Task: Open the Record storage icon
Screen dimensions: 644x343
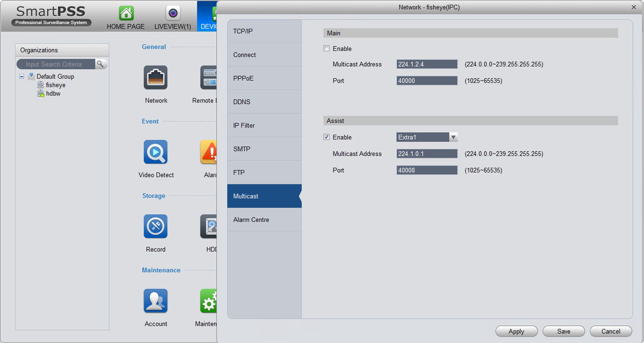Action: pyautogui.click(x=155, y=226)
